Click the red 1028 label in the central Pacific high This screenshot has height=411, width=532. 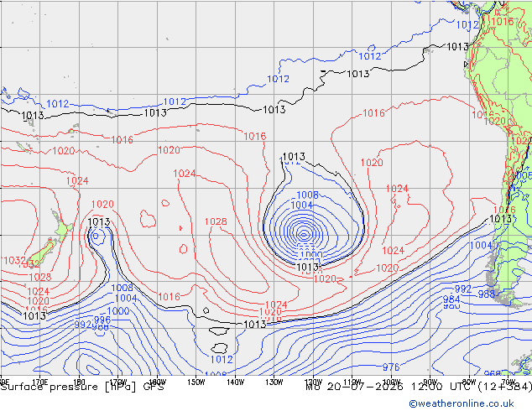point(216,221)
